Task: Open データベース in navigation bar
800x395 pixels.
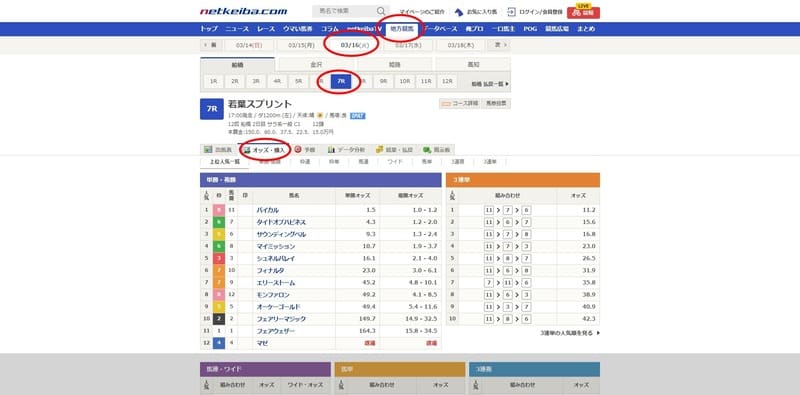Action: click(x=441, y=29)
